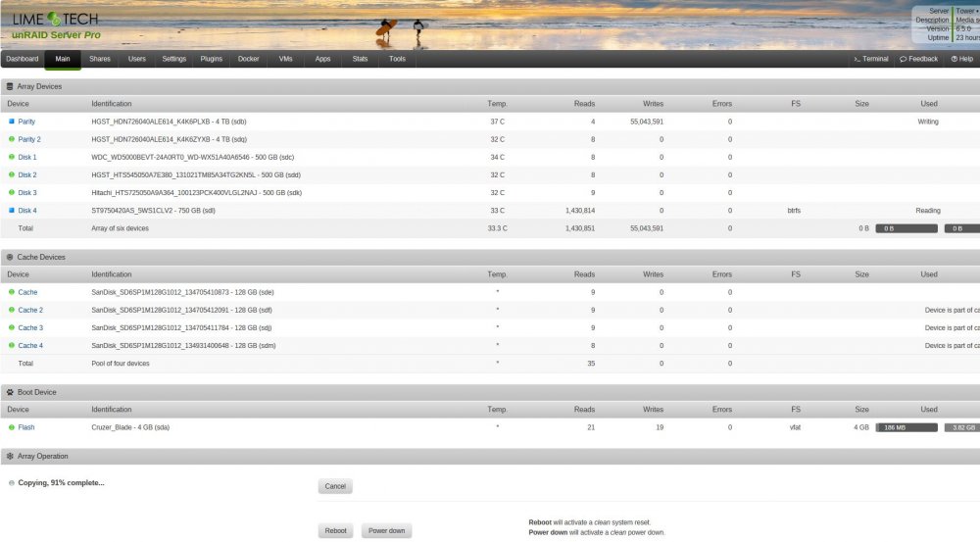The height and width of the screenshot is (542, 980).
Task: Open the Cache 2 device link
Action: tap(30, 310)
